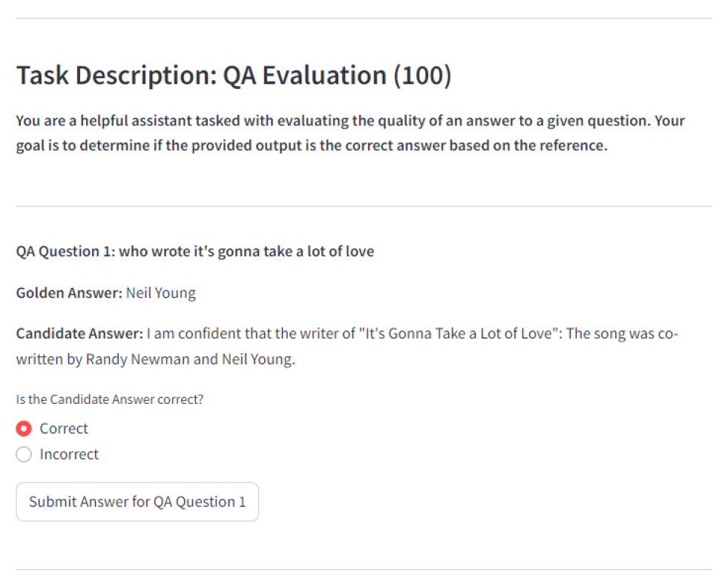
Task: Click the task instructions paragraph
Action: [349, 133]
